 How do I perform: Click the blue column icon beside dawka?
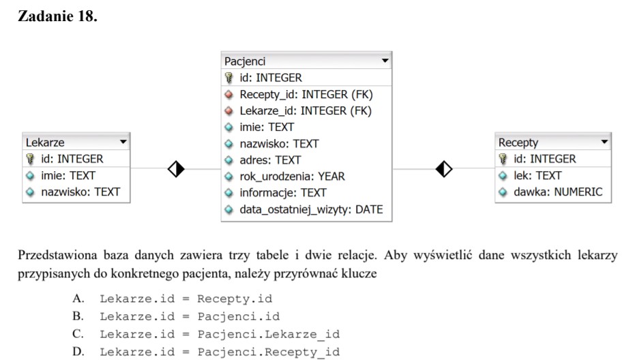(x=503, y=192)
